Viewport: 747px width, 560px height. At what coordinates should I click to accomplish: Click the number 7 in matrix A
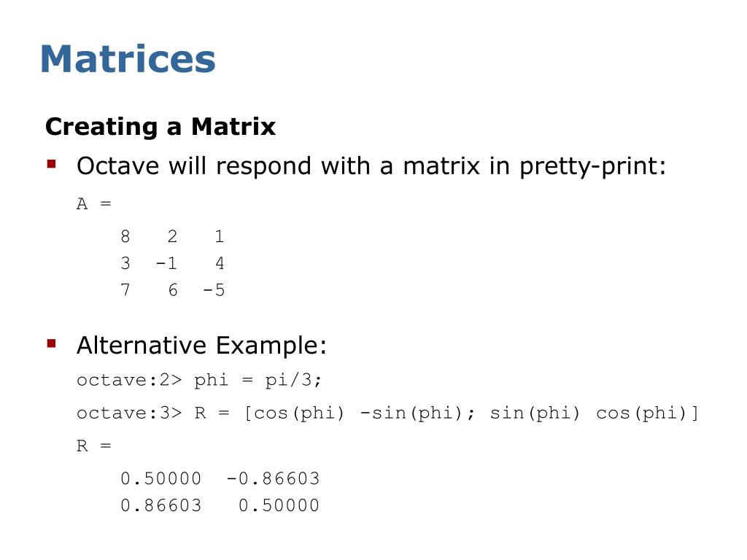(125, 289)
